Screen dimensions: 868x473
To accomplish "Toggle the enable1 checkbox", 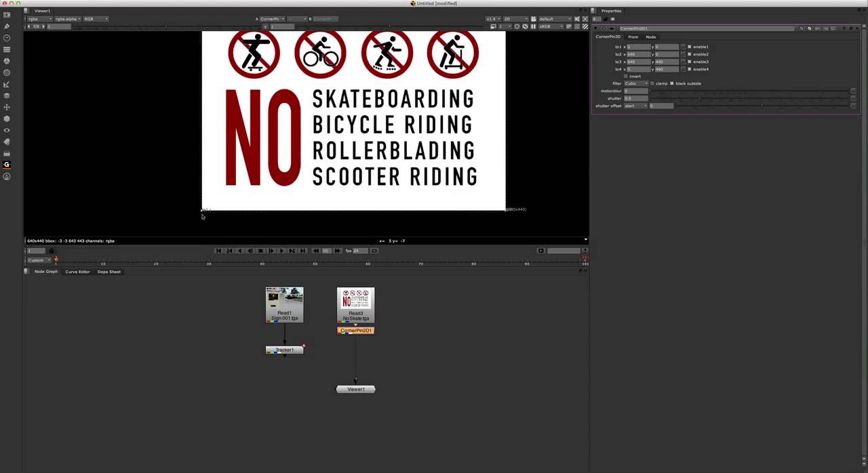I will coord(690,47).
